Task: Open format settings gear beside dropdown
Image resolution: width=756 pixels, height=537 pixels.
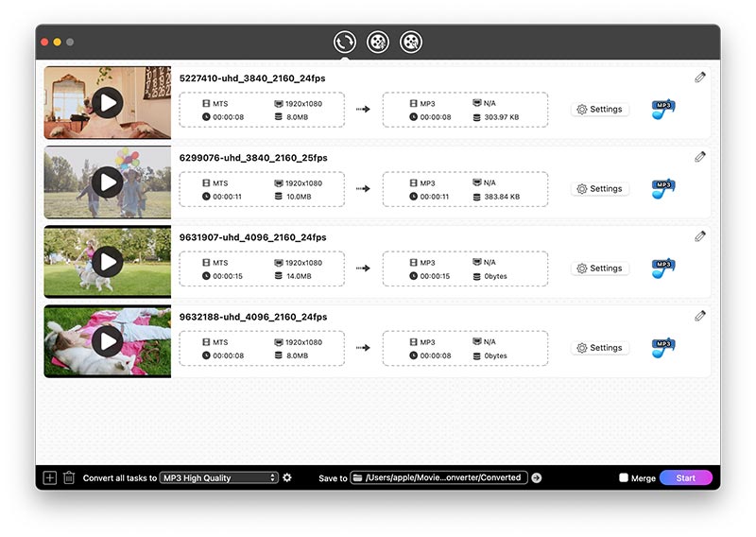Action: [287, 477]
